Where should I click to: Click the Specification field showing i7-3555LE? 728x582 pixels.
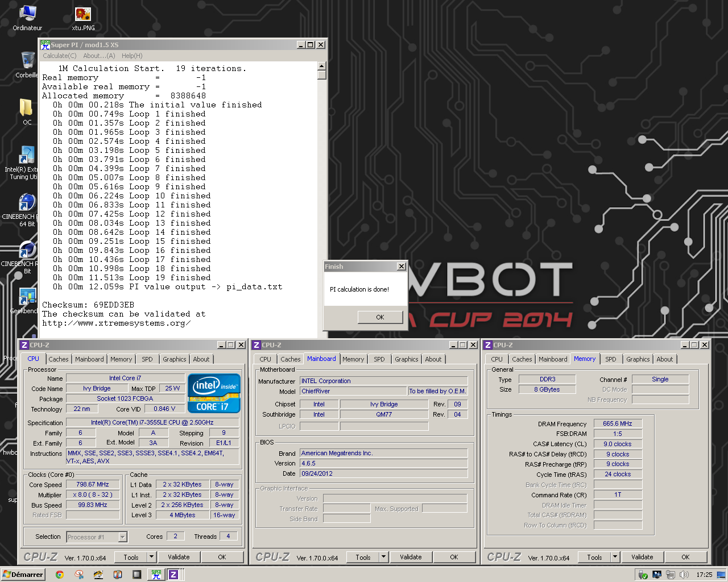152,422
